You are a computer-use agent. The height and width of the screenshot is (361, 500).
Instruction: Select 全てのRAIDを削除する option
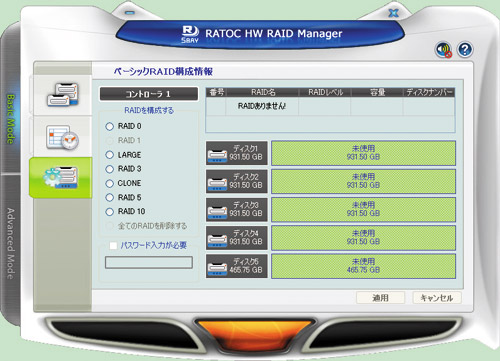(110, 226)
